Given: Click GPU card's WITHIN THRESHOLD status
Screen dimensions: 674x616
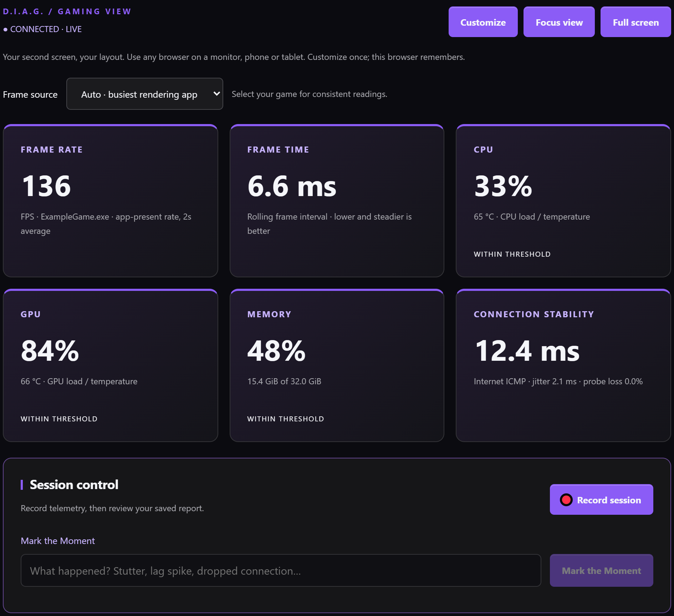Looking at the screenshot, I should (x=59, y=419).
